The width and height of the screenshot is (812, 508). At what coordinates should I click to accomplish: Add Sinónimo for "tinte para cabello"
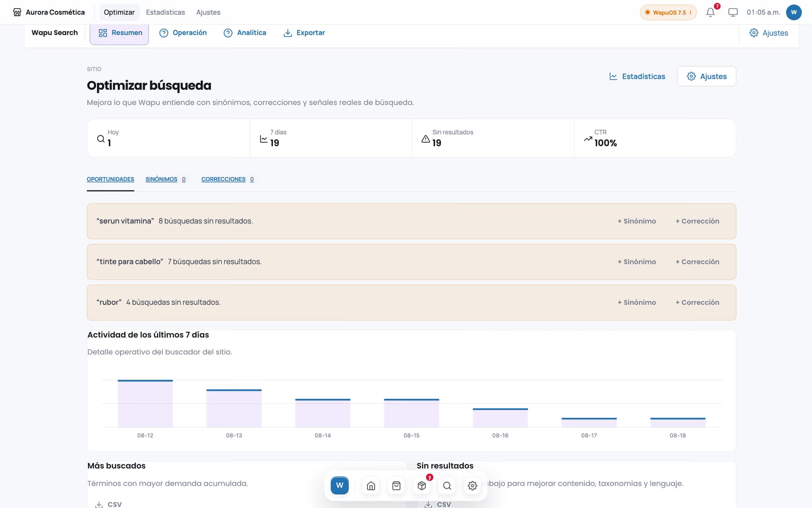click(637, 262)
